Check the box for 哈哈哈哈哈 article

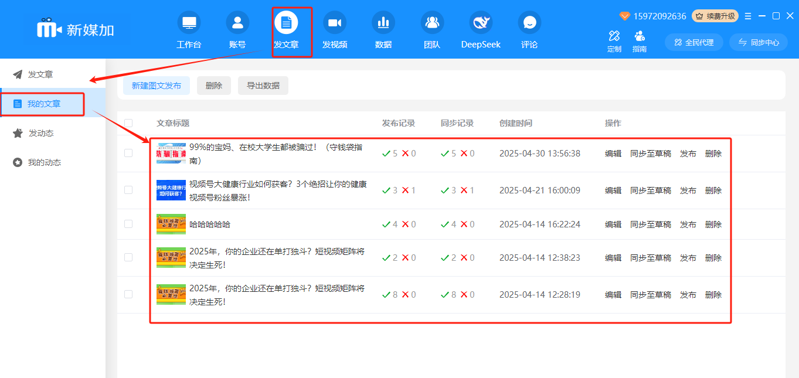(128, 224)
